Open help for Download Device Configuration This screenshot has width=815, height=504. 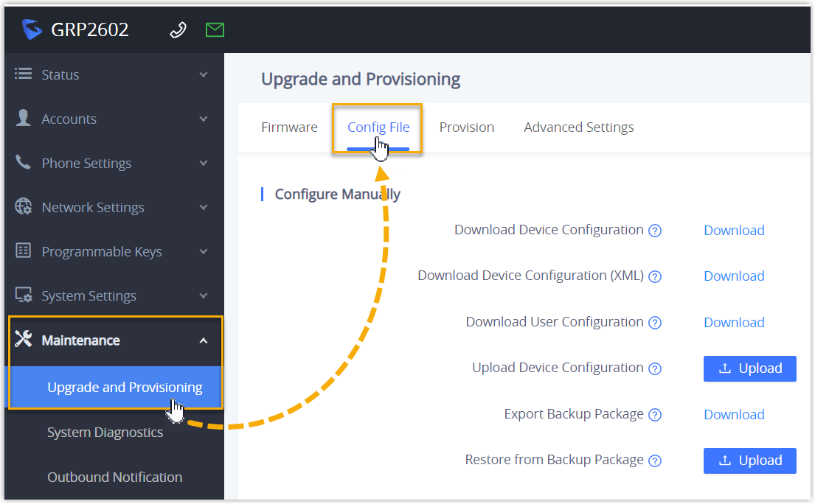[655, 230]
